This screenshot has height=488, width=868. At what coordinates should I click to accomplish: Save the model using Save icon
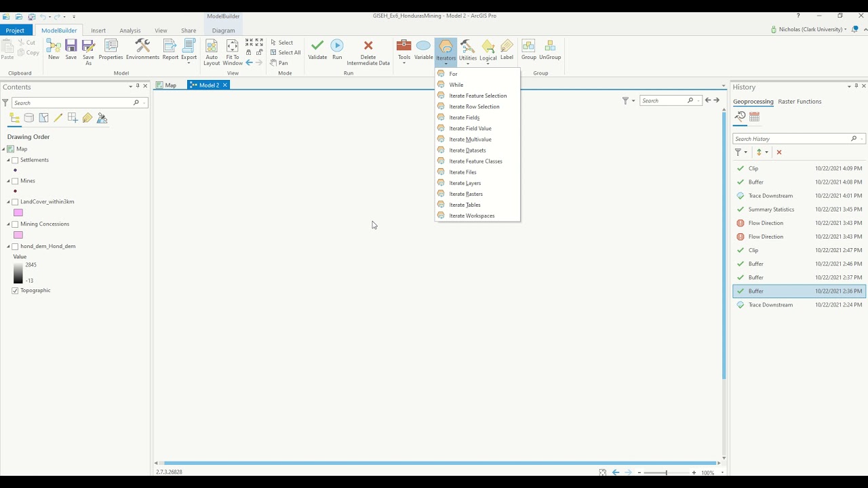[x=71, y=49]
